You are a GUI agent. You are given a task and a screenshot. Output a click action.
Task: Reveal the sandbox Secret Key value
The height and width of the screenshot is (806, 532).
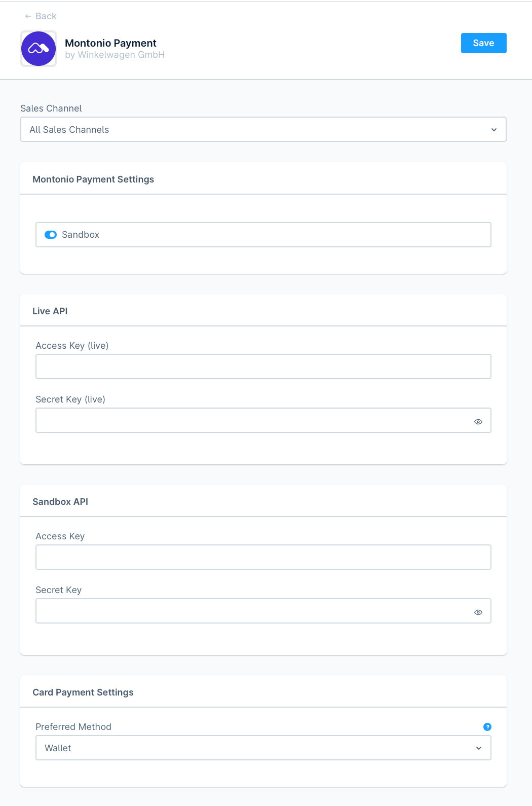(478, 612)
